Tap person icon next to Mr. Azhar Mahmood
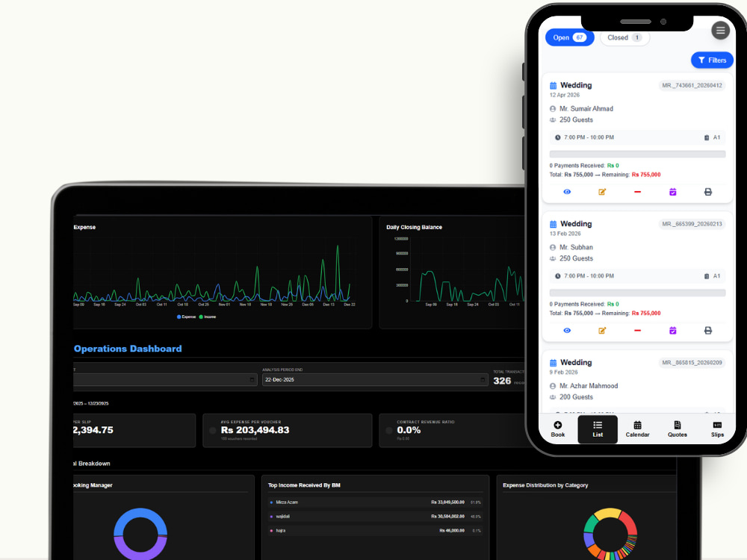Image resolution: width=747 pixels, height=560 pixels. [x=553, y=386]
